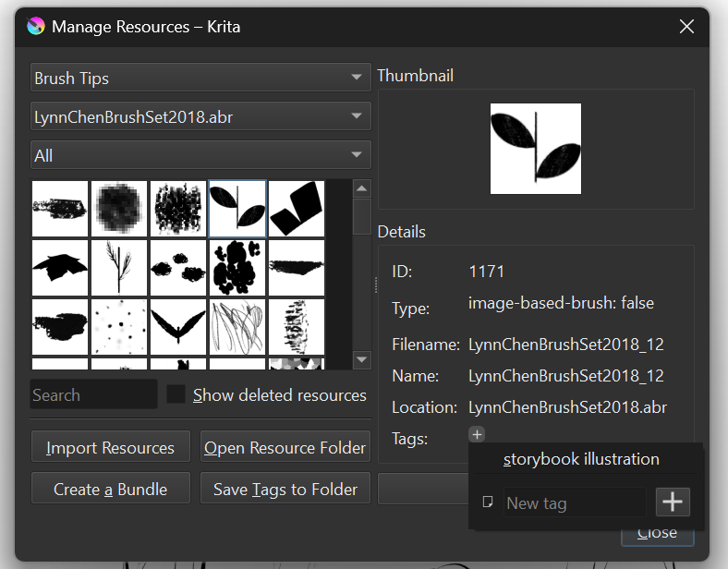Choose the three small clouds brush tip
728x569 pixels.
(x=178, y=268)
